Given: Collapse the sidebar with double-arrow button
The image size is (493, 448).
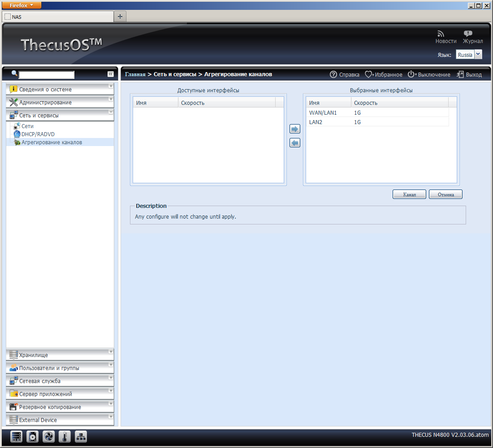Looking at the screenshot, I should pos(110,74).
